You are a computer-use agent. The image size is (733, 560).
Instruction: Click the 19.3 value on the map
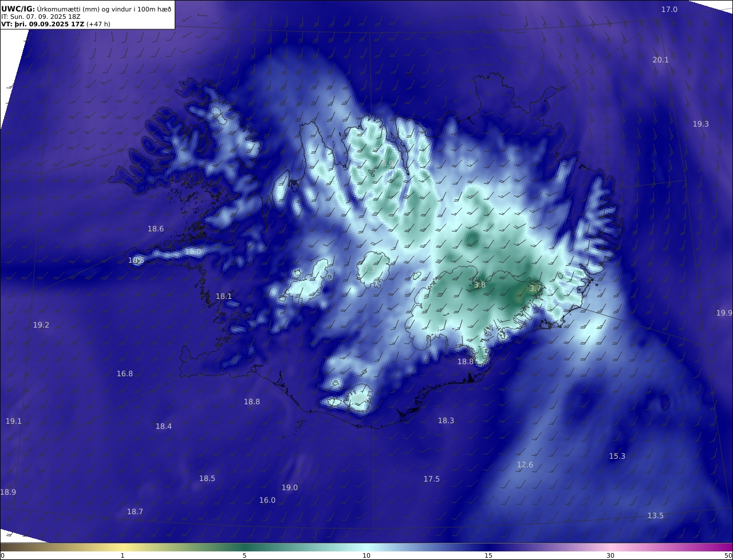click(700, 124)
